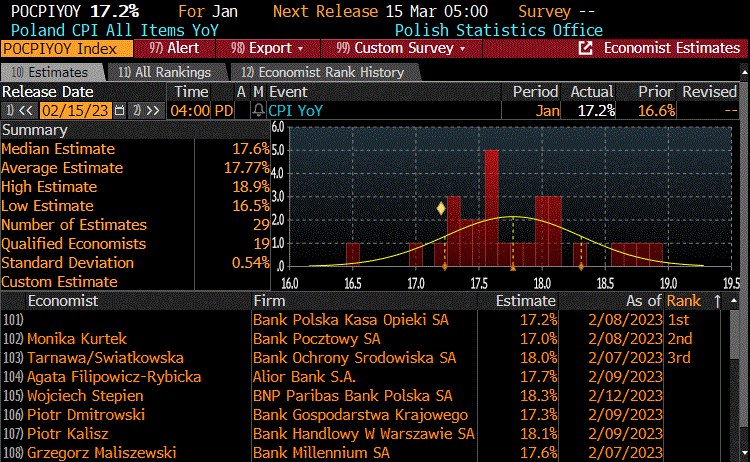Screen dimensions: 750x462
Task: Click Bank Handlowy W Warszawie SA firm
Action: [364, 434]
